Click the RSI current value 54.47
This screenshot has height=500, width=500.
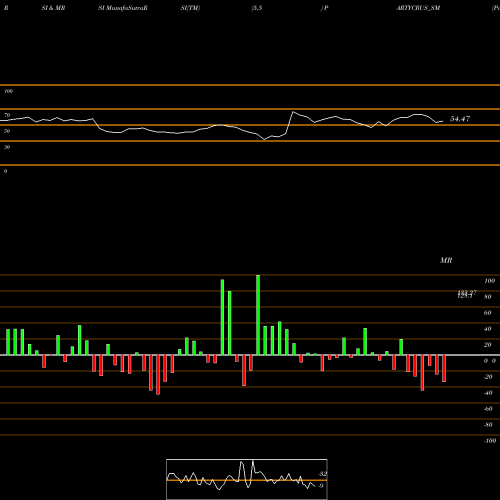pyautogui.click(x=460, y=119)
